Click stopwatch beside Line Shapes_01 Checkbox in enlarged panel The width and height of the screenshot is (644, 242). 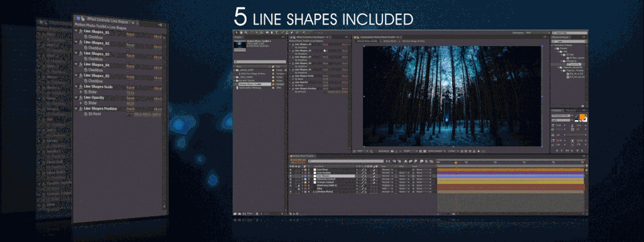pos(86,37)
